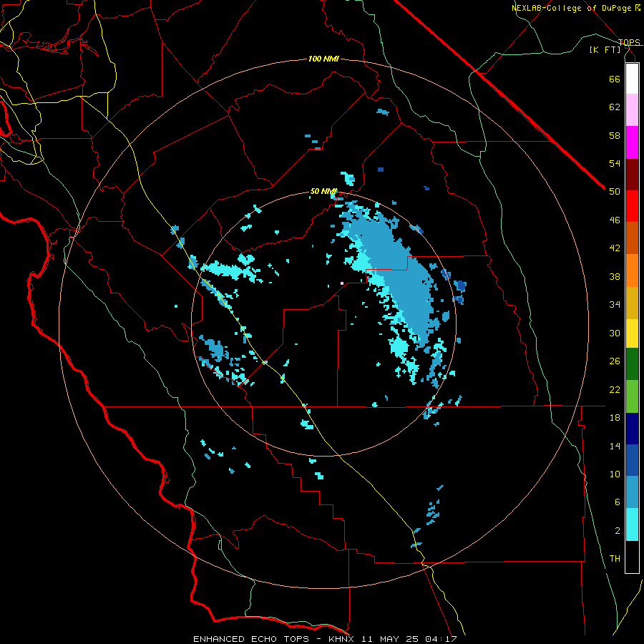Viewport: 644px width, 644px height.
Task: Click the '50 NMI' range ring label
Action: (x=323, y=191)
